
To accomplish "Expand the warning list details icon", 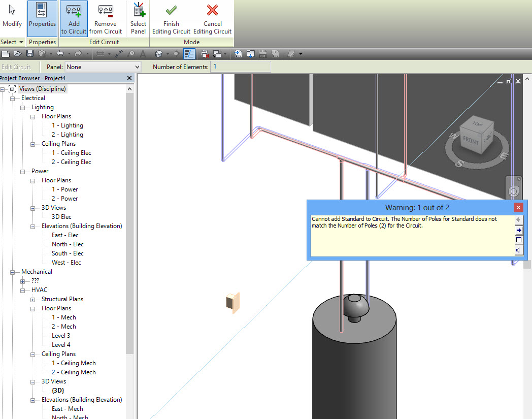I will (x=519, y=240).
